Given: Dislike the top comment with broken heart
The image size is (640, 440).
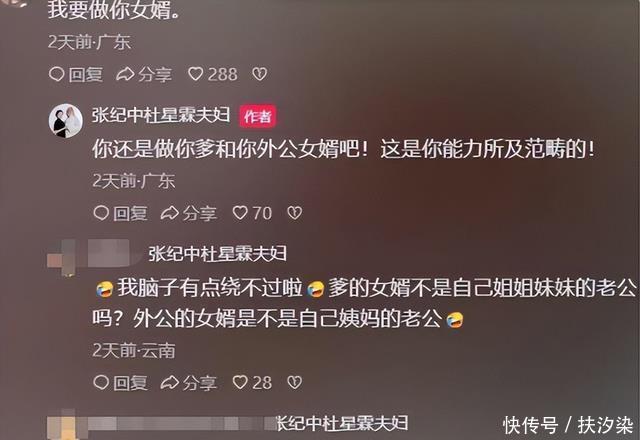Looking at the screenshot, I should point(260,74).
